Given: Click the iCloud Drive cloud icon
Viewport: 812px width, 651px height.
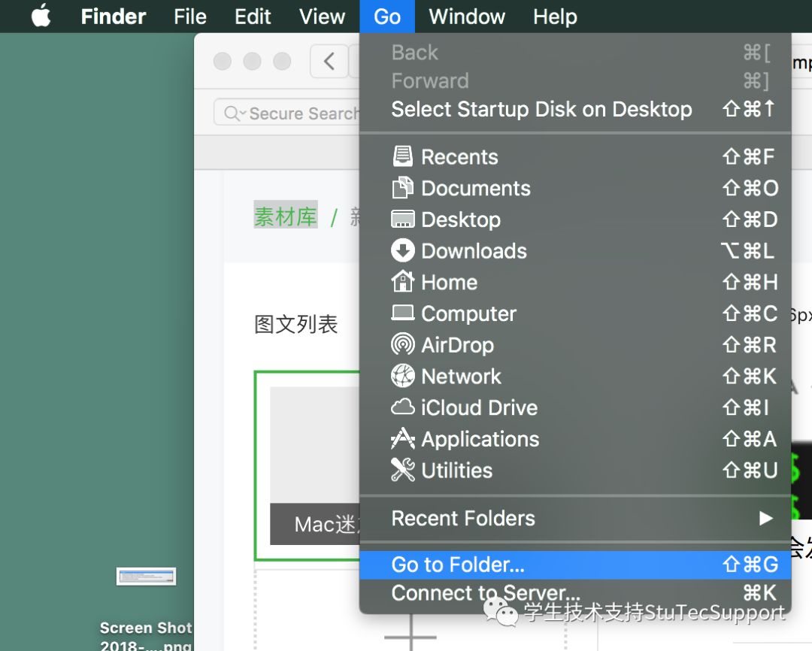Looking at the screenshot, I should pos(403,407).
